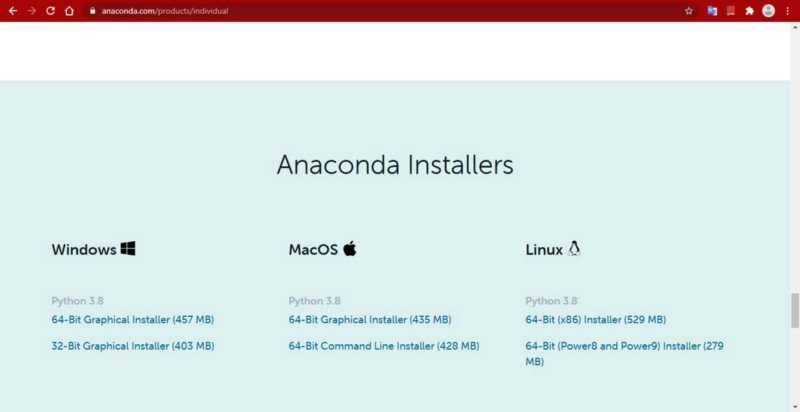Open the user profile avatar
Viewport: 800px width, 412px height.
(768, 11)
